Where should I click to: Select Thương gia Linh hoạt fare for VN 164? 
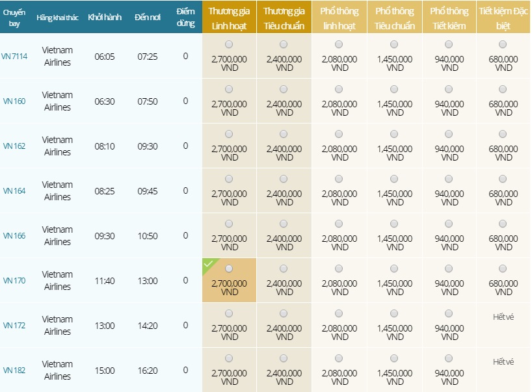click(x=229, y=179)
